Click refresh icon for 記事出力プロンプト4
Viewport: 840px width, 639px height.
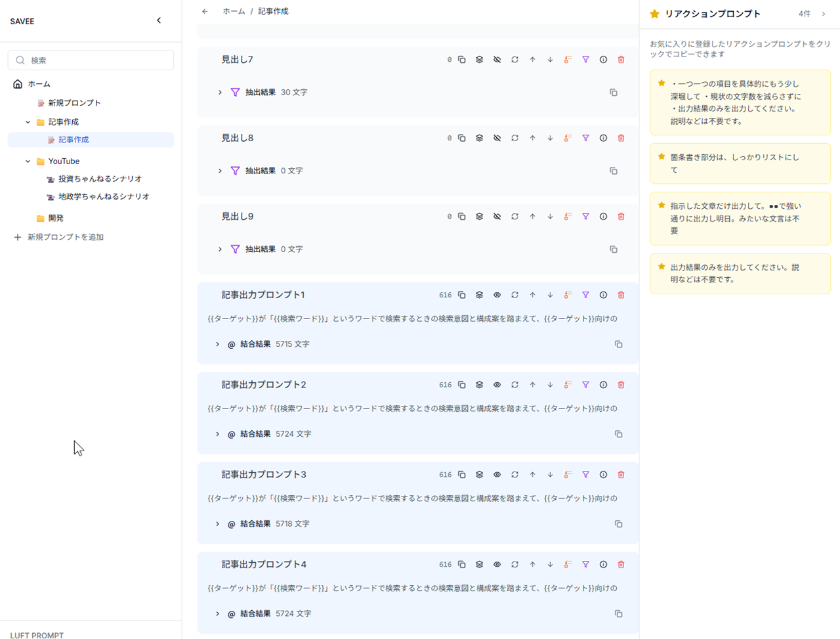(x=515, y=565)
